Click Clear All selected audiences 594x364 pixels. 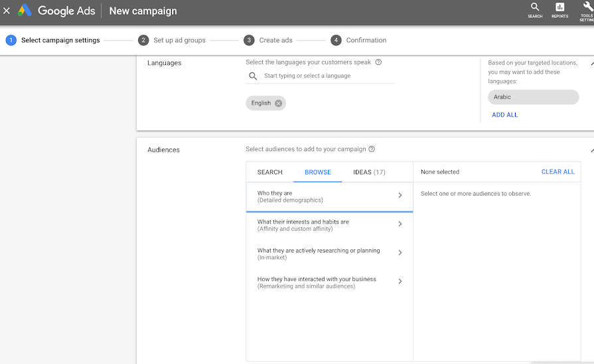point(557,172)
